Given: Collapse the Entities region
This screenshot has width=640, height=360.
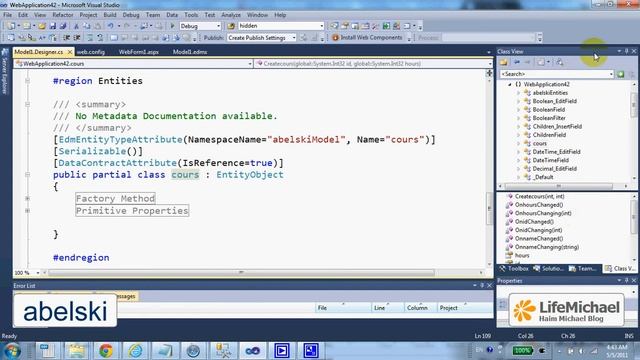Looking at the screenshot, I should [27, 81].
